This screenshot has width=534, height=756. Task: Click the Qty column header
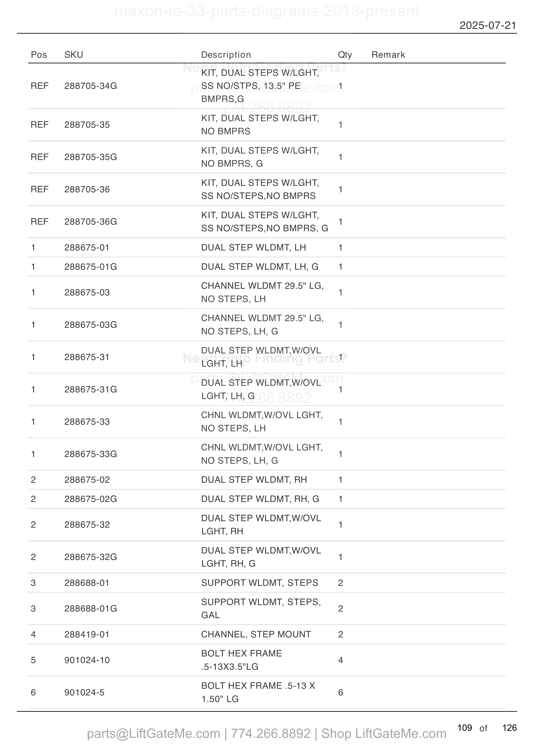tap(345, 55)
